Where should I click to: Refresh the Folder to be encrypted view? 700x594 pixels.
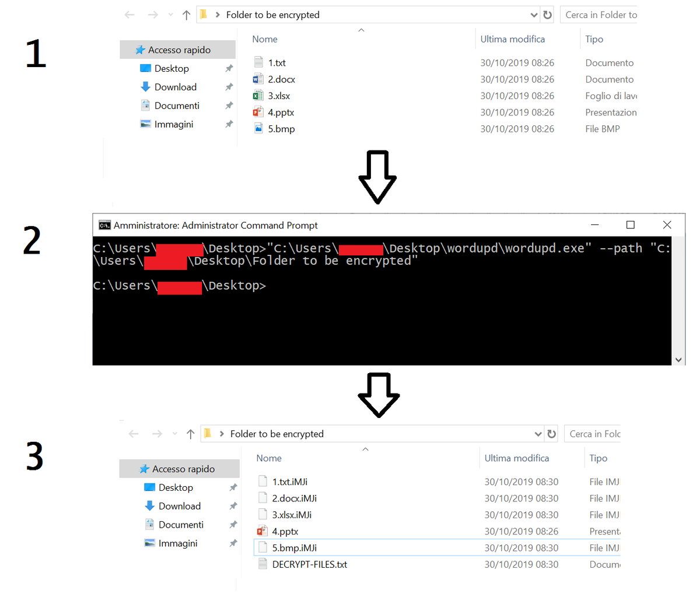pyautogui.click(x=547, y=15)
